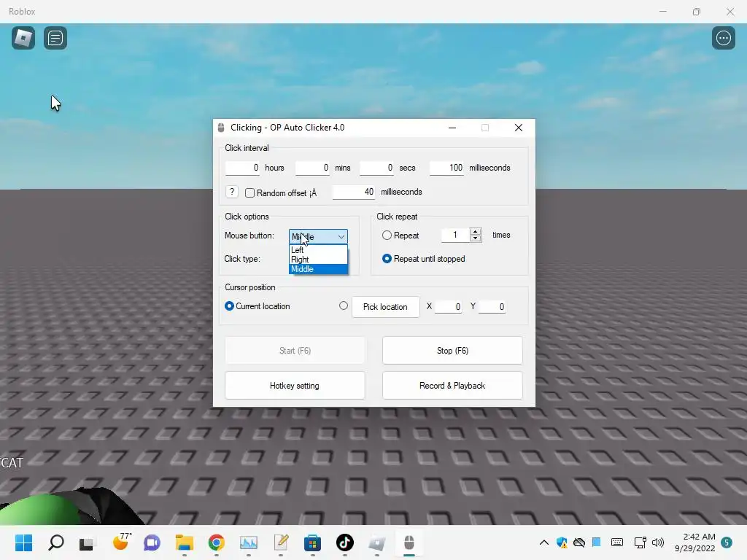Minimize the OP Auto Clicker window

[x=452, y=128]
